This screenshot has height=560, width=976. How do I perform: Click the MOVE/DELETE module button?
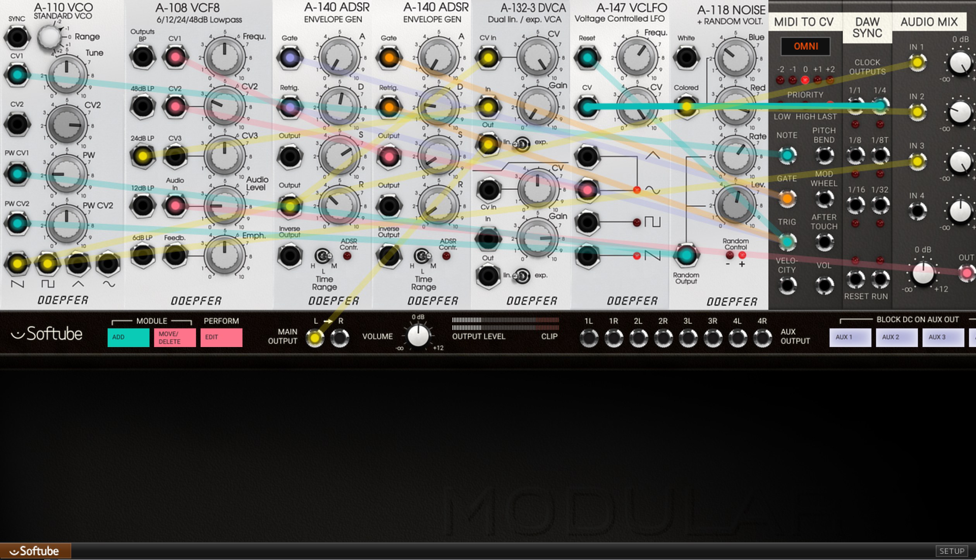click(x=175, y=337)
